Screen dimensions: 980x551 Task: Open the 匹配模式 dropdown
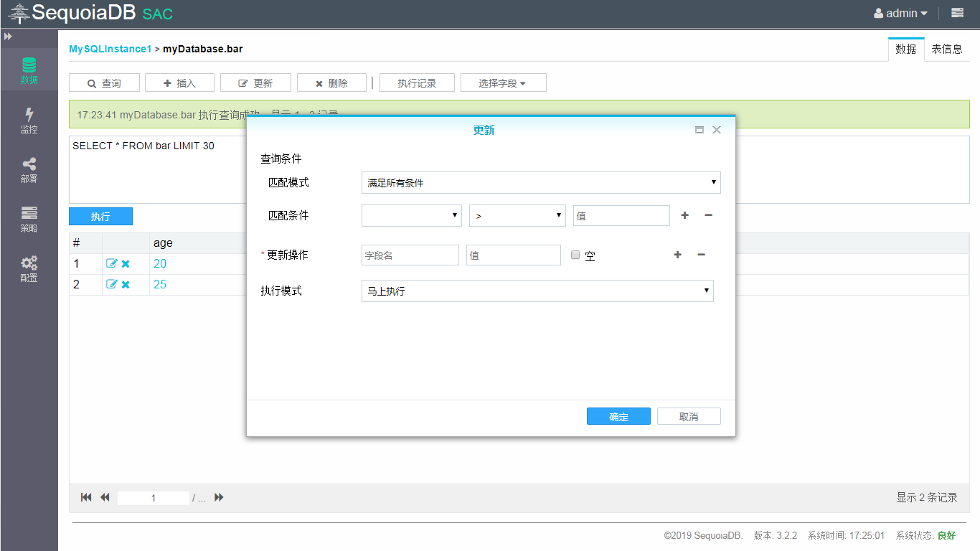click(x=540, y=183)
